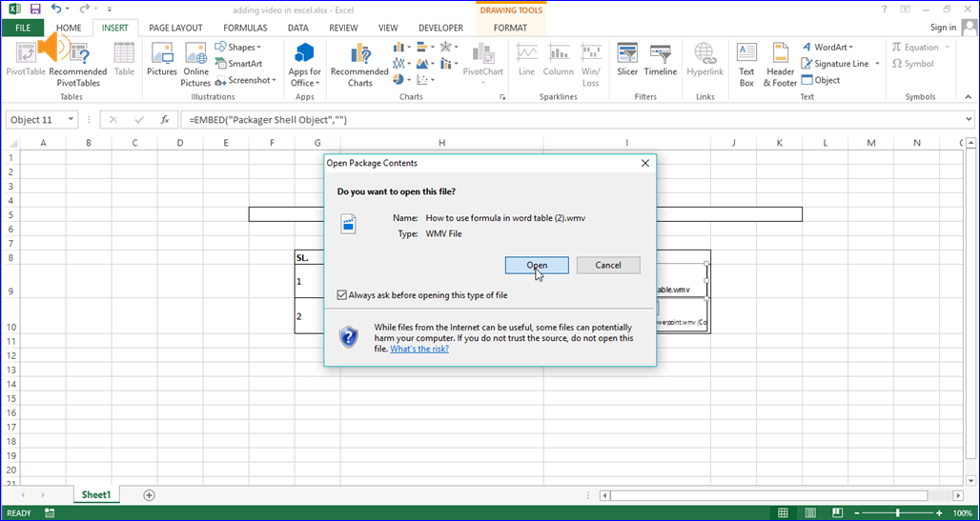
Task: Switch to the PAGE LAYOUT tab
Action: point(175,28)
